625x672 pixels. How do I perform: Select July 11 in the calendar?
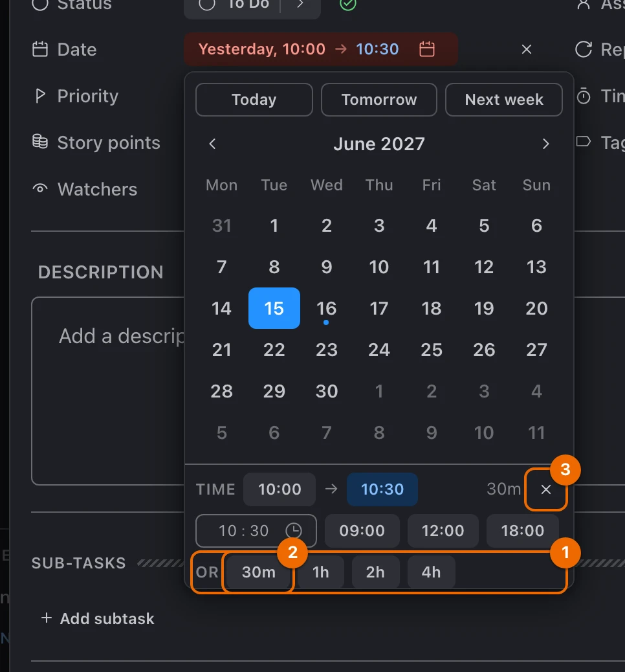[536, 432]
